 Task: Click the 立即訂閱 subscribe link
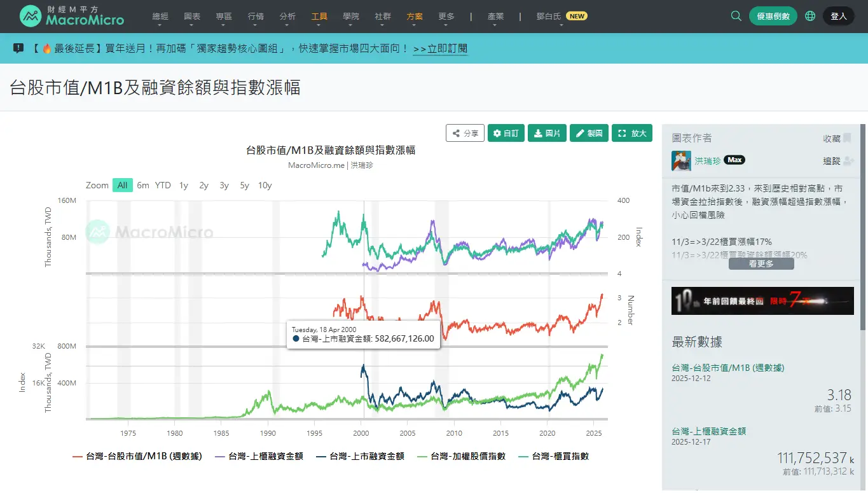440,49
